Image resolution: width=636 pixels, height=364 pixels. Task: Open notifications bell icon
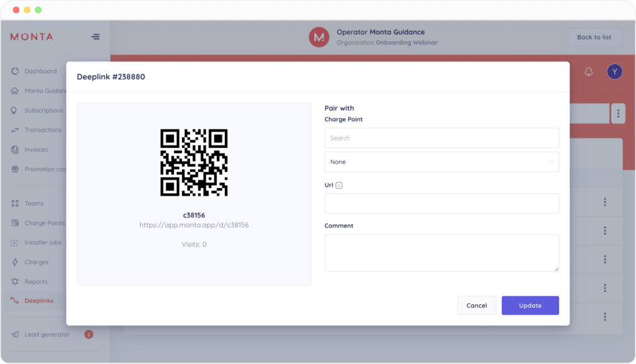pyautogui.click(x=589, y=72)
